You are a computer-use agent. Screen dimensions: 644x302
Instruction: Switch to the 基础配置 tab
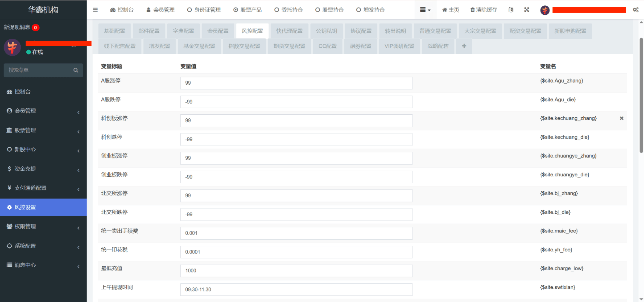click(114, 30)
